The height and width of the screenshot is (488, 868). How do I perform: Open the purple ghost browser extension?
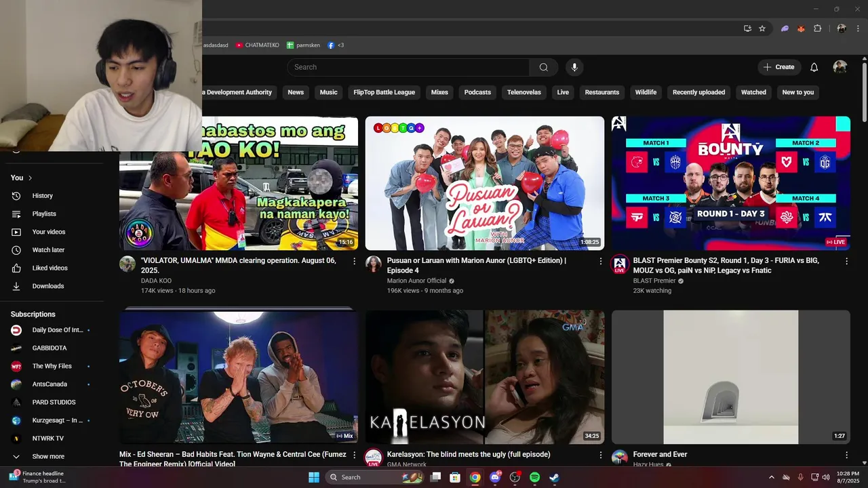point(785,28)
